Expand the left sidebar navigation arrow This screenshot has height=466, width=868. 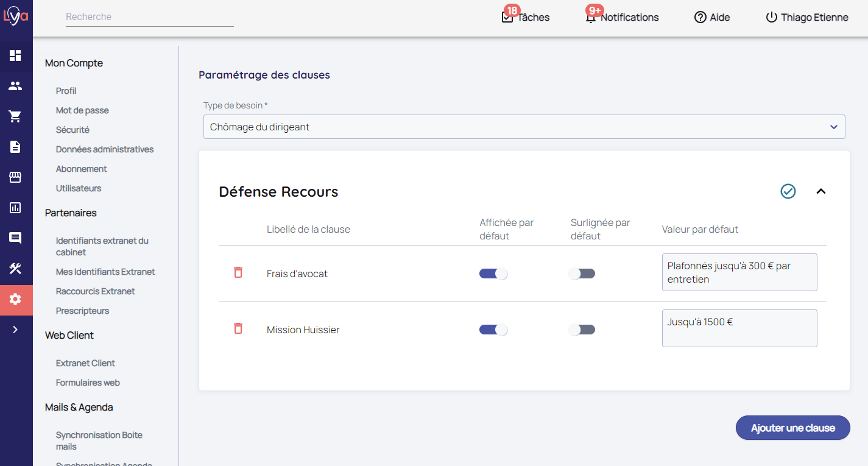15,330
